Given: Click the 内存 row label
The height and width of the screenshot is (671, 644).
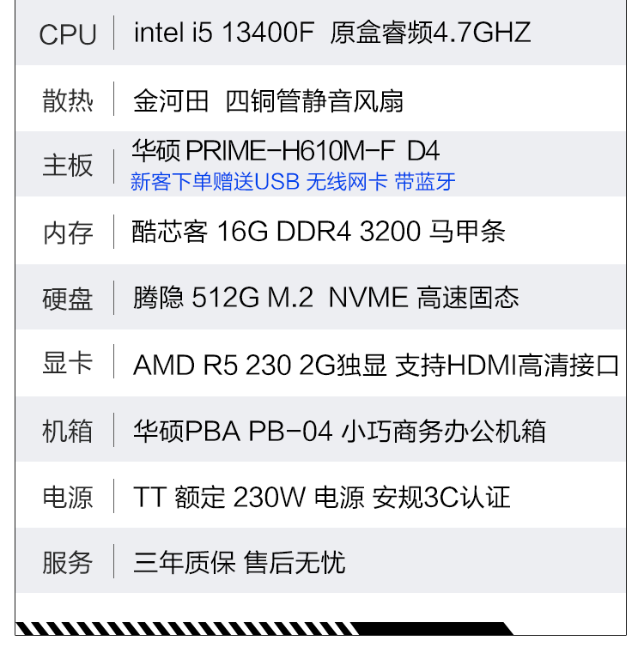Looking at the screenshot, I should [x=67, y=233].
